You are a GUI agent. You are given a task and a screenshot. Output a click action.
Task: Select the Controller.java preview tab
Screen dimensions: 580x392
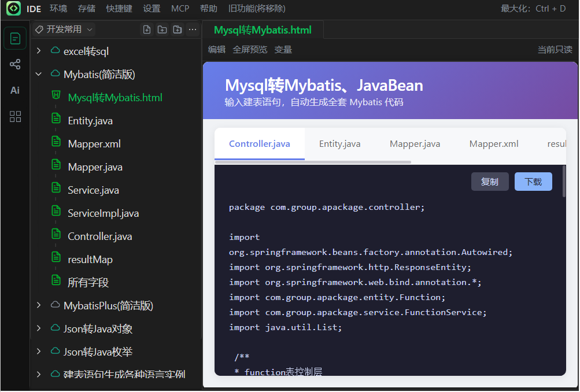[x=260, y=144]
